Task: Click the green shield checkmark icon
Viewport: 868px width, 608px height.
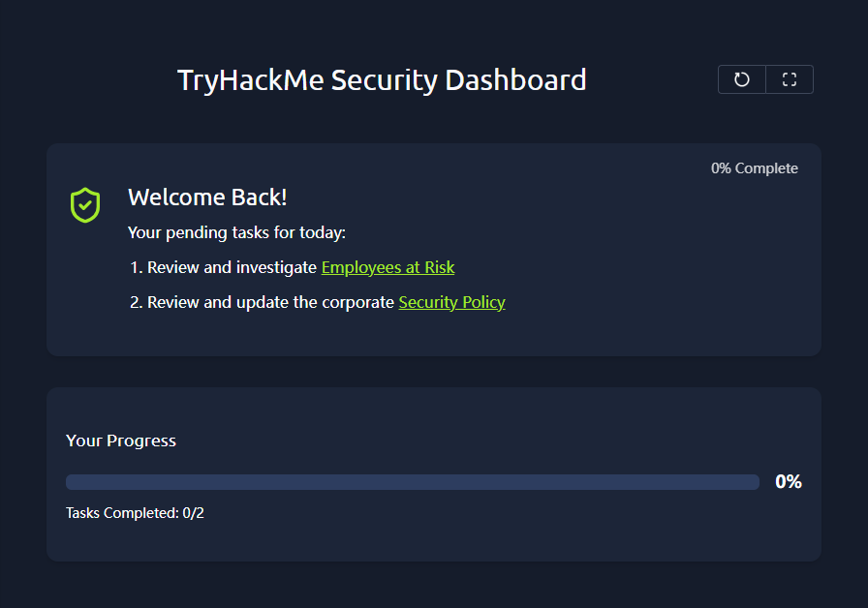Action: pos(85,205)
